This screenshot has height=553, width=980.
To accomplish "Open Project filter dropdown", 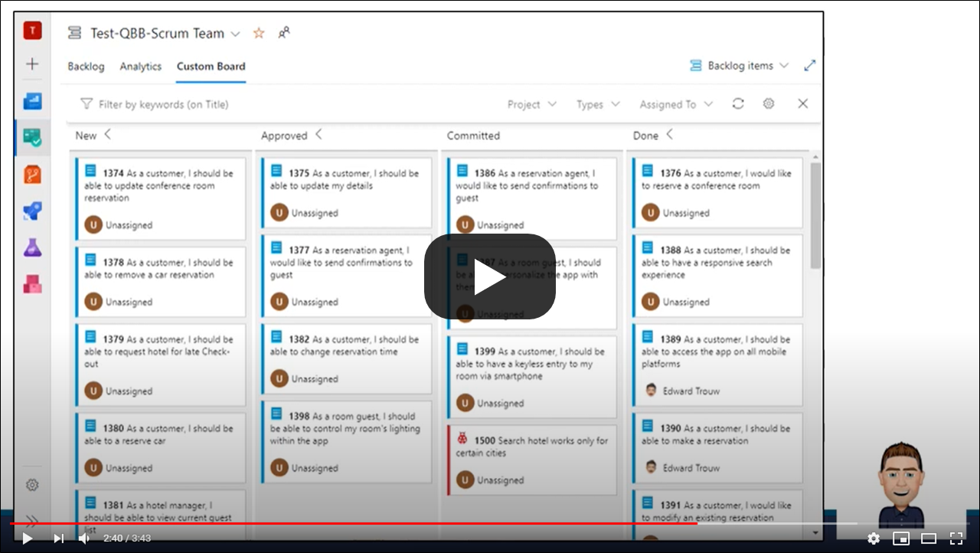I will click(x=532, y=104).
